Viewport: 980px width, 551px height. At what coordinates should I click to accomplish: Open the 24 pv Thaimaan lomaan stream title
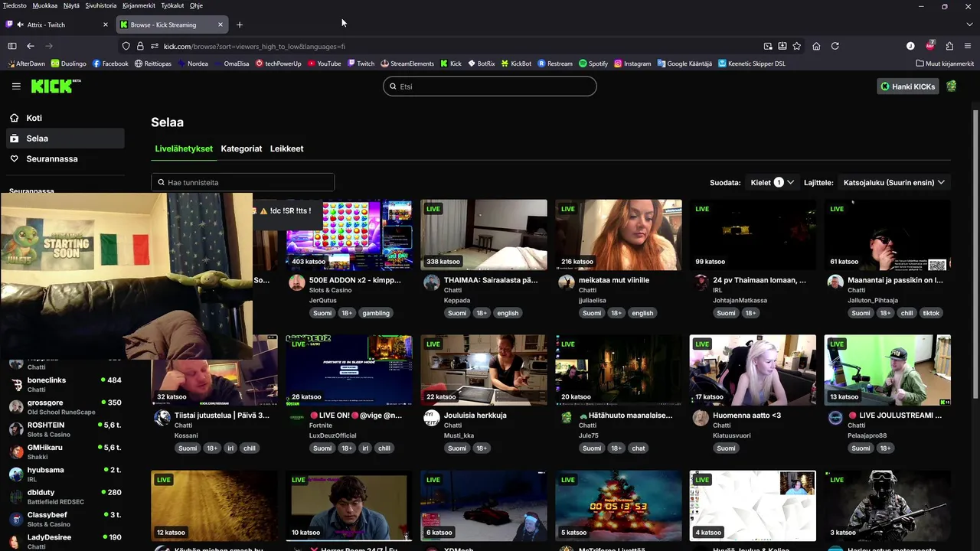tap(759, 280)
